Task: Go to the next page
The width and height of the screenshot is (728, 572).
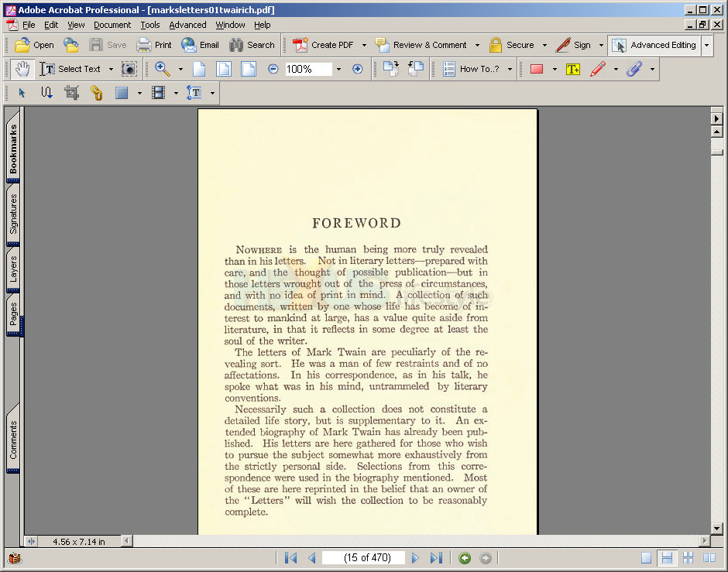Action: (x=415, y=557)
